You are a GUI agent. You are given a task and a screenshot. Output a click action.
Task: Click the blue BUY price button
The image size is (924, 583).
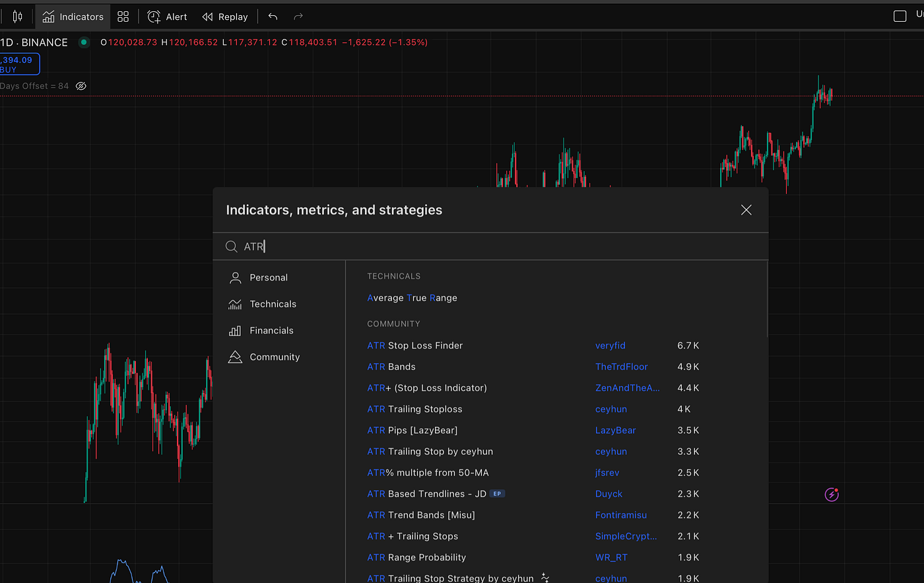[x=18, y=65]
